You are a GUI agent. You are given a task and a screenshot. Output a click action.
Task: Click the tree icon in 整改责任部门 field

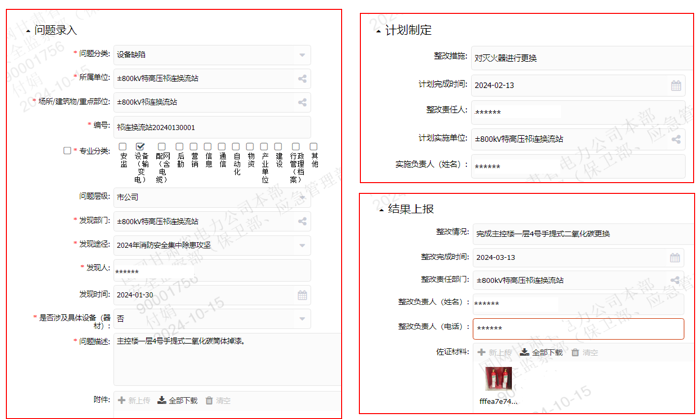tap(676, 280)
